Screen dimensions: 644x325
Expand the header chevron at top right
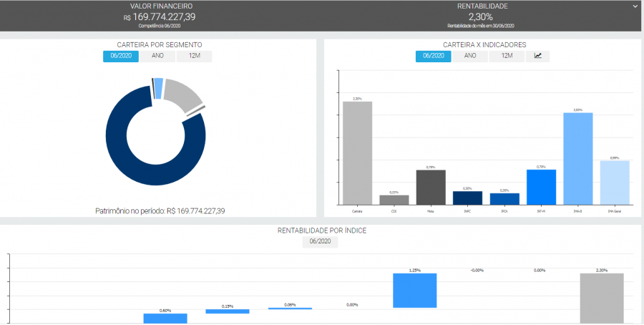(x=634, y=6)
